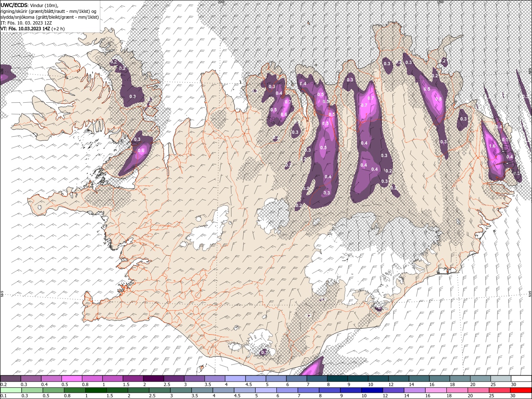Choose the lower legend swatch between 2.5 and 3
The height and width of the screenshot is (399, 532).
coord(160,390)
